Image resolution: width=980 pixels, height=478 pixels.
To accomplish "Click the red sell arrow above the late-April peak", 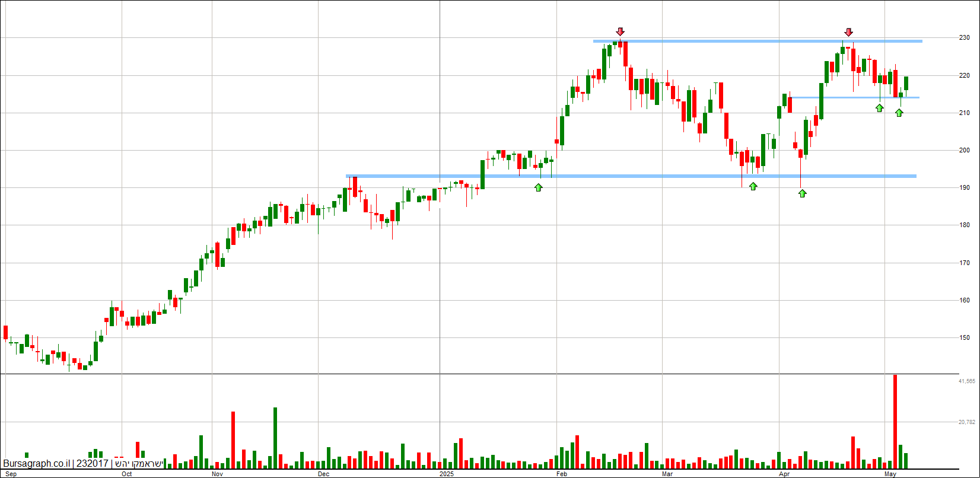I will coord(848,32).
